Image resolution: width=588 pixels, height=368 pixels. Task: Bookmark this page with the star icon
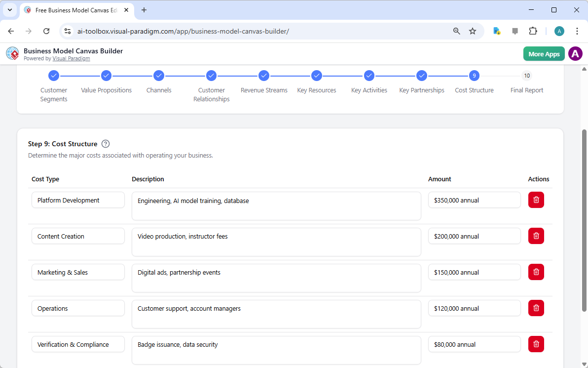[472, 31]
